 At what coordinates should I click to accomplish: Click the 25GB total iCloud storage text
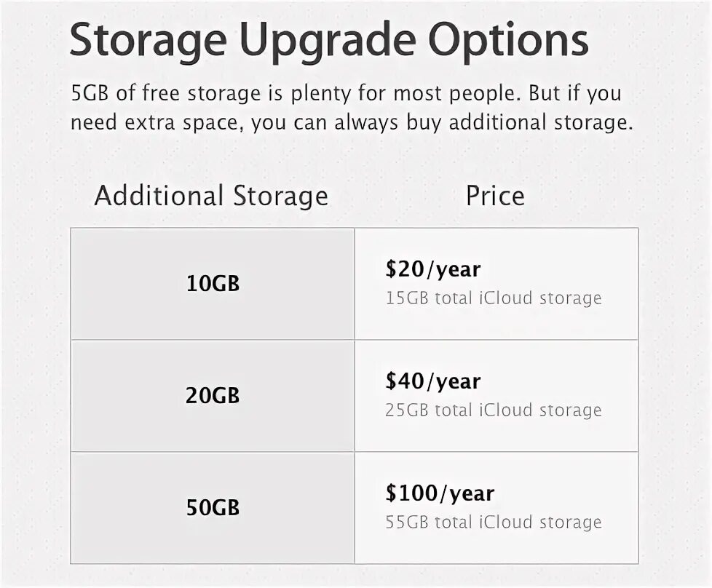click(494, 410)
